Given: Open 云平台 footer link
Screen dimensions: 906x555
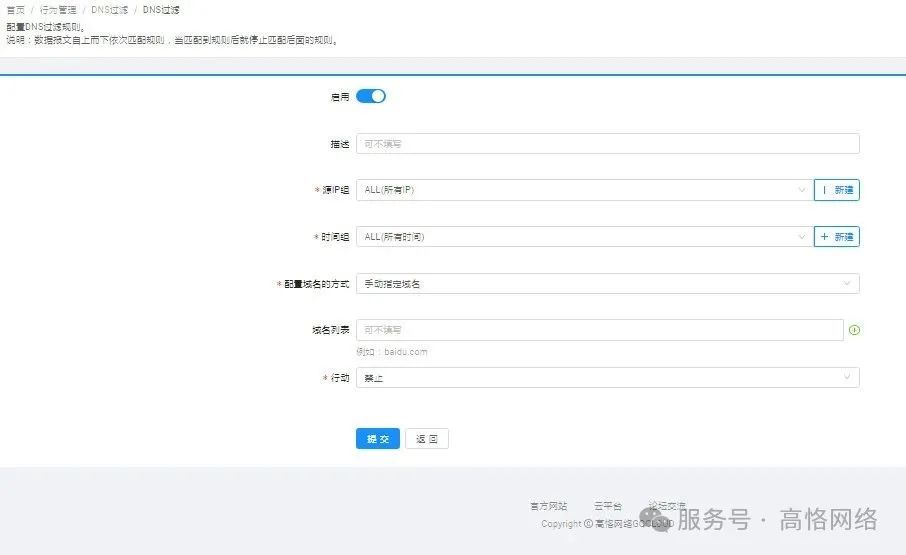Looking at the screenshot, I should [x=608, y=506].
